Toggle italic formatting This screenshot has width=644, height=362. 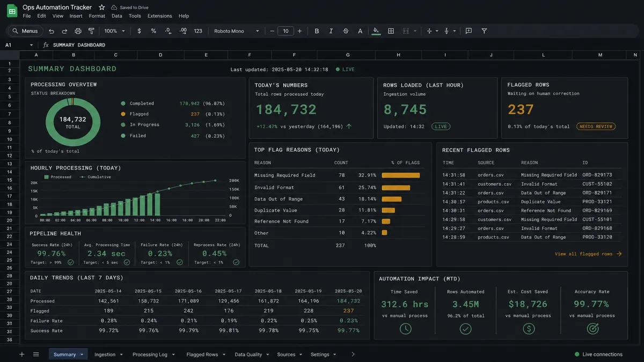point(331,31)
